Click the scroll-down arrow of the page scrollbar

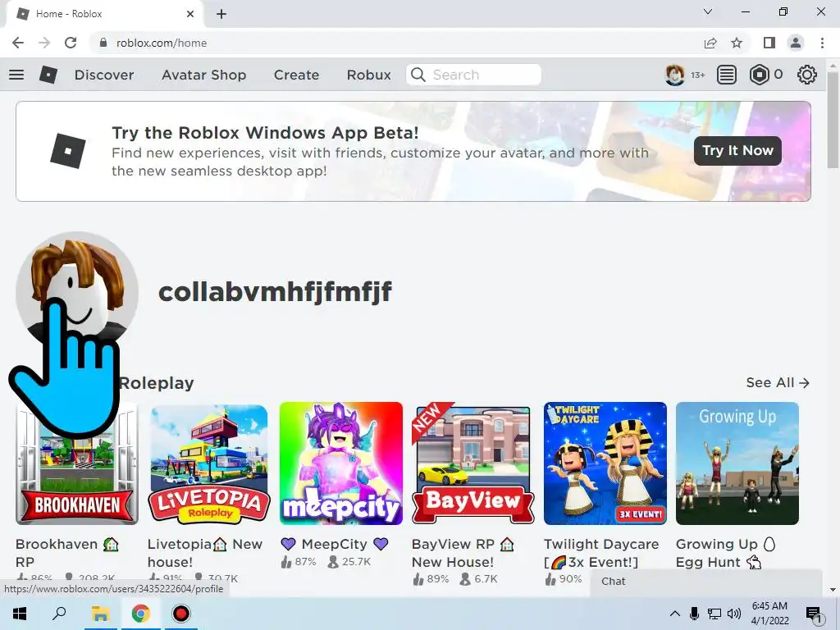(x=833, y=590)
